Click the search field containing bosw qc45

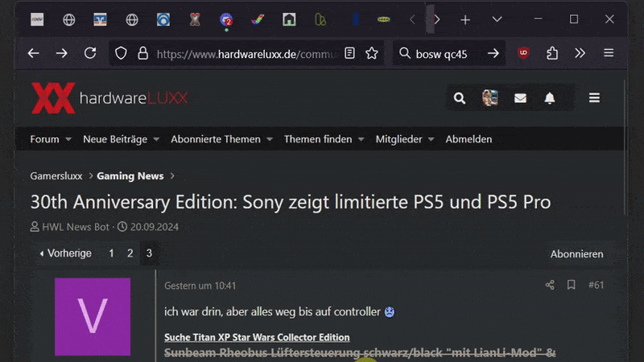448,54
